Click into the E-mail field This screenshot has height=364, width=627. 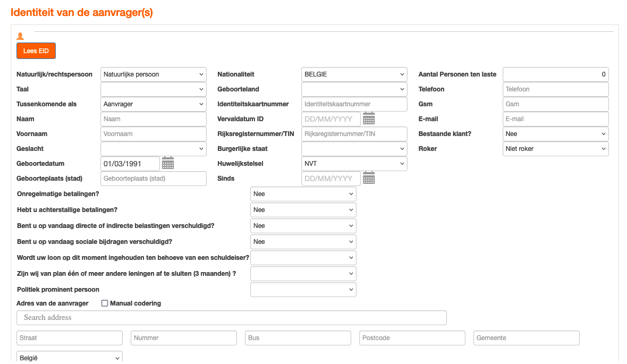[x=555, y=119]
